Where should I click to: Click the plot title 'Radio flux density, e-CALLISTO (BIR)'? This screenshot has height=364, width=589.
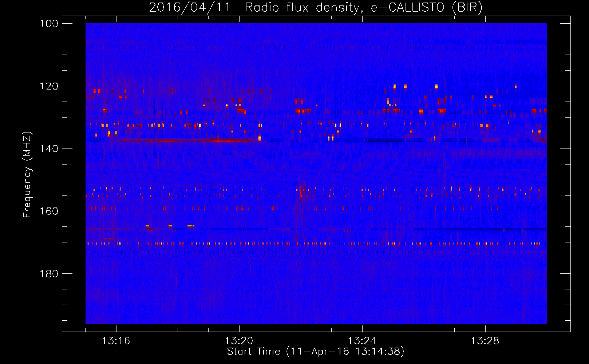tap(363, 8)
